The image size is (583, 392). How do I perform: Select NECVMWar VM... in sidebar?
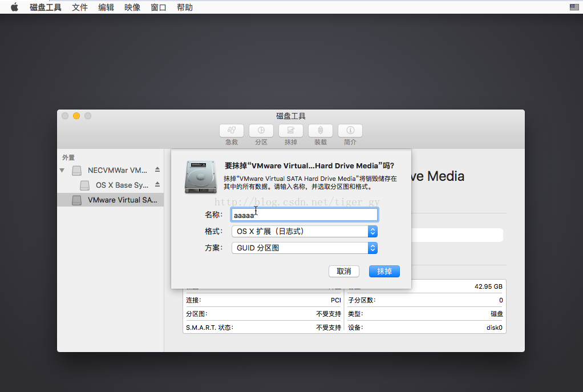click(x=111, y=171)
